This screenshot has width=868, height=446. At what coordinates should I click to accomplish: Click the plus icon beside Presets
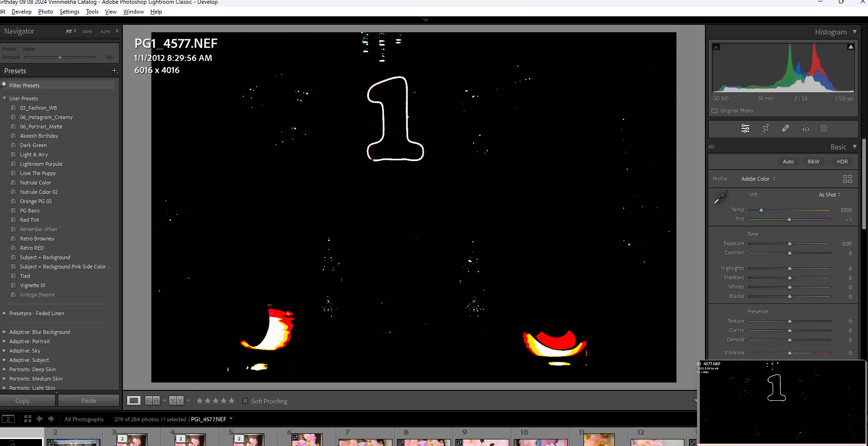114,71
